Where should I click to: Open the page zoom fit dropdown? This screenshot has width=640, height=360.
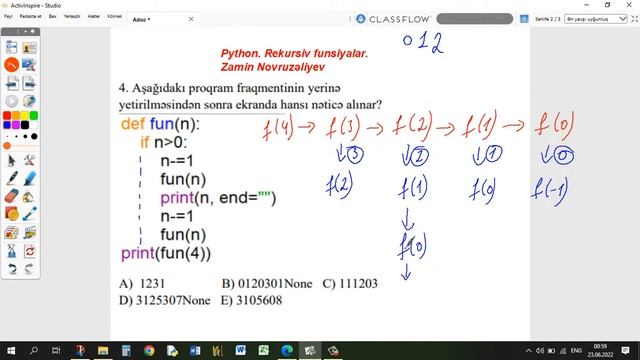(x=596, y=19)
